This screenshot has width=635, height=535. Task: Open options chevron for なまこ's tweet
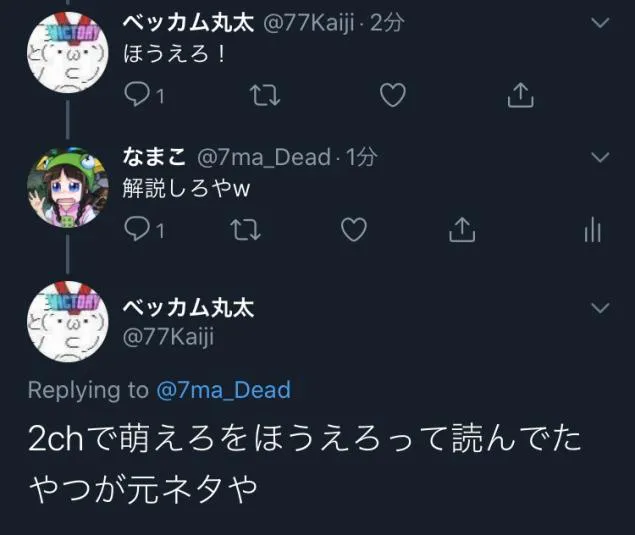(x=600, y=157)
